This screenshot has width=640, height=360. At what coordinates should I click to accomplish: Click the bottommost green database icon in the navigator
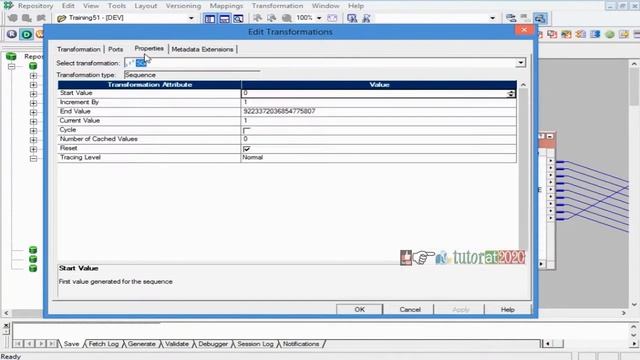coord(33,268)
